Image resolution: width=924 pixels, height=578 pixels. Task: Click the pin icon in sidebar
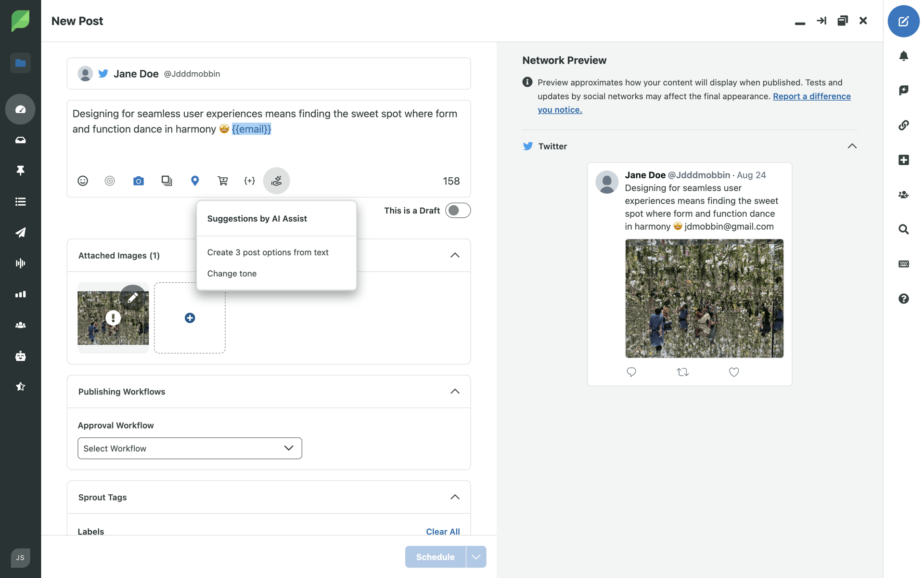point(20,171)
